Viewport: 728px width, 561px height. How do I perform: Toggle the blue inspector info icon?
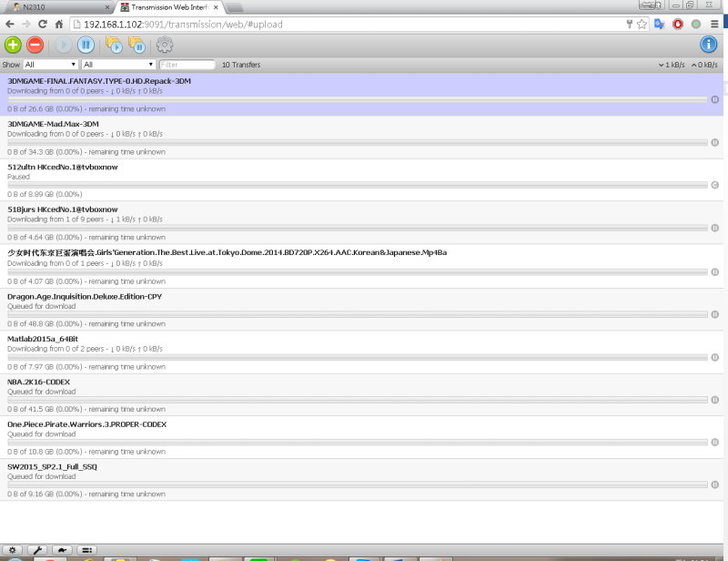(708, 45)
